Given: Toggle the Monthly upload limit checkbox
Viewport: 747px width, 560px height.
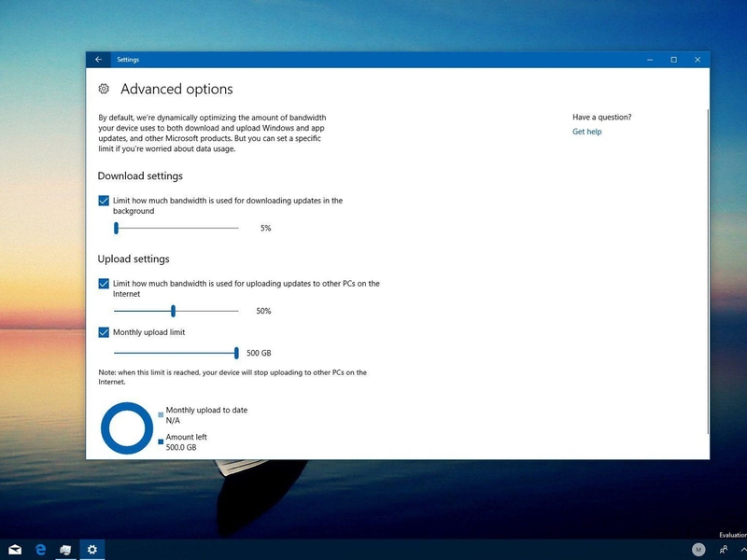Looking at the screenshot, I should click(104, 332).
